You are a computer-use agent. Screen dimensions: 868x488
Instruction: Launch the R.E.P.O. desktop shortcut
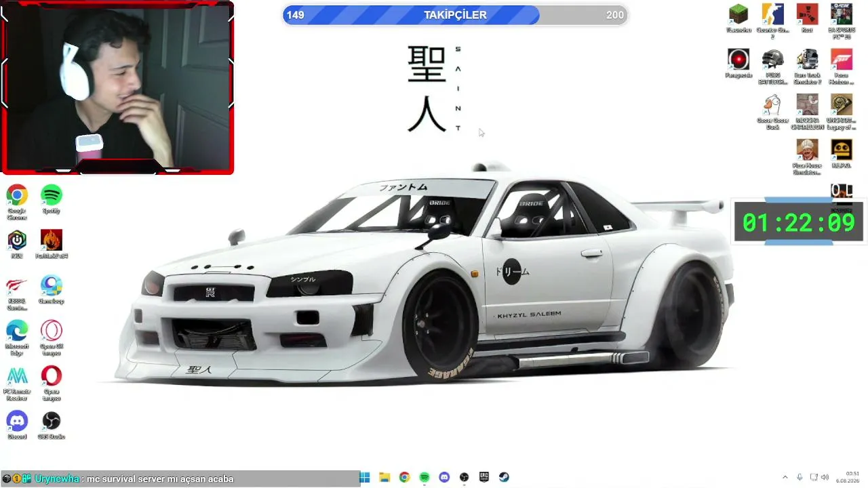pos(841,153)
